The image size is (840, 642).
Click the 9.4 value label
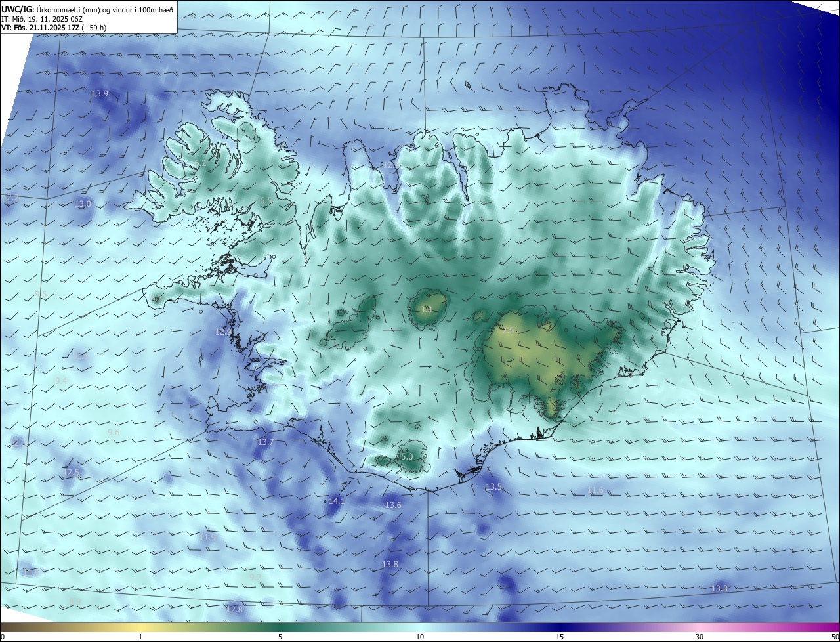pos(61,381)
